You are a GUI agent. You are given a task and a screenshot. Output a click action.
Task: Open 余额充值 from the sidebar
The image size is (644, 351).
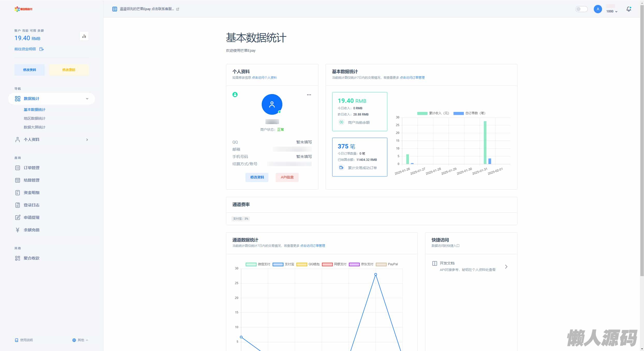31,230
